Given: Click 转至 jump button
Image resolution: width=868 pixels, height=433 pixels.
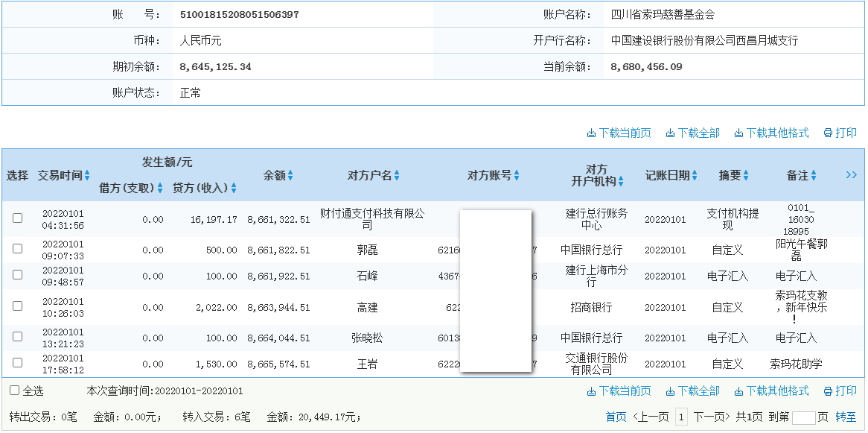Looking at the screenshot, I should (x=846, y=417).
